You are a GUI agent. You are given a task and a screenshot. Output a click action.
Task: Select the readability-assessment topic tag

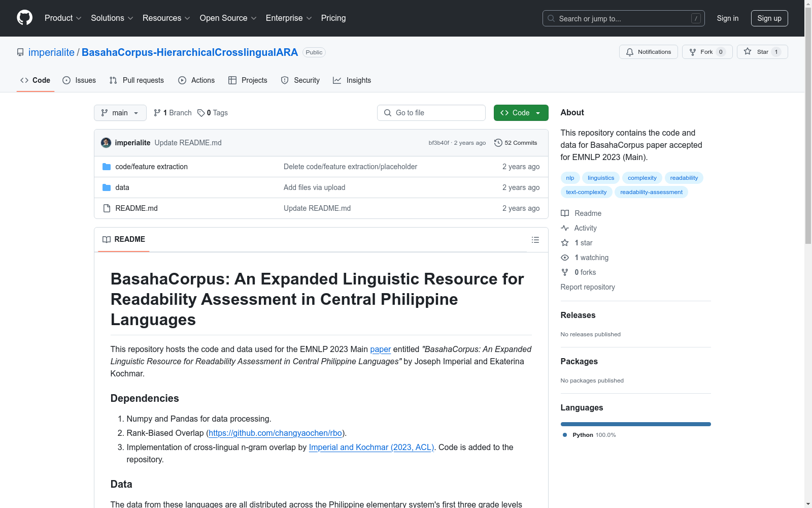point(651,192)
